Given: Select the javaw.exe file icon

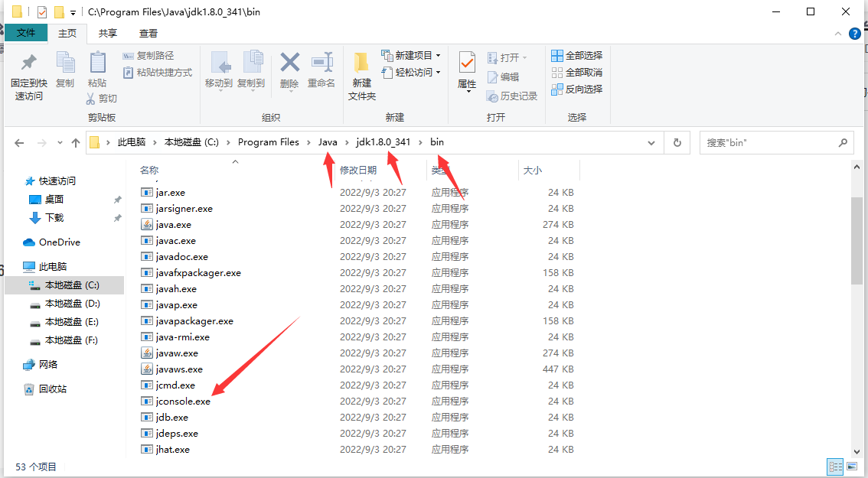Looking at the screenshot, I should tap(147, 353).
